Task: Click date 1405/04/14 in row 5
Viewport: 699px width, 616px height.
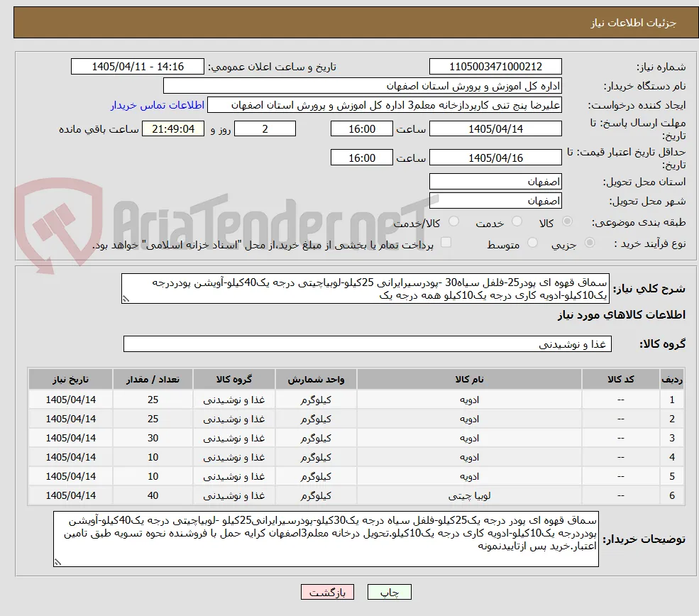Action: tap(70, 476)
